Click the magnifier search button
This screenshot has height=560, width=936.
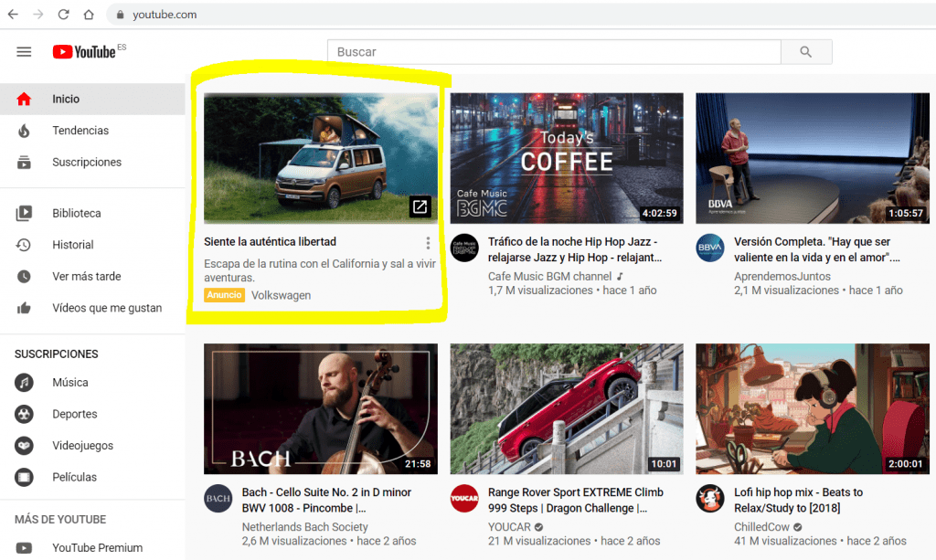coord(806,52)
